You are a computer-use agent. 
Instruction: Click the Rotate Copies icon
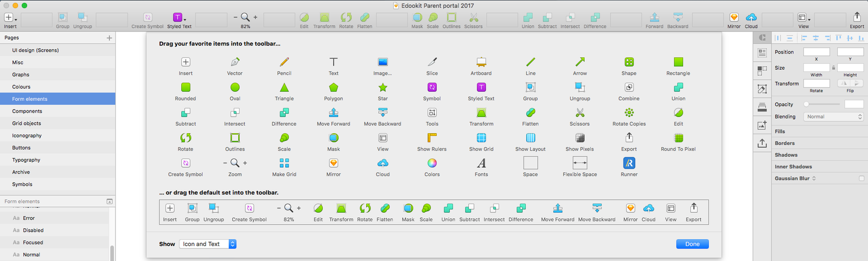(629, 113)
